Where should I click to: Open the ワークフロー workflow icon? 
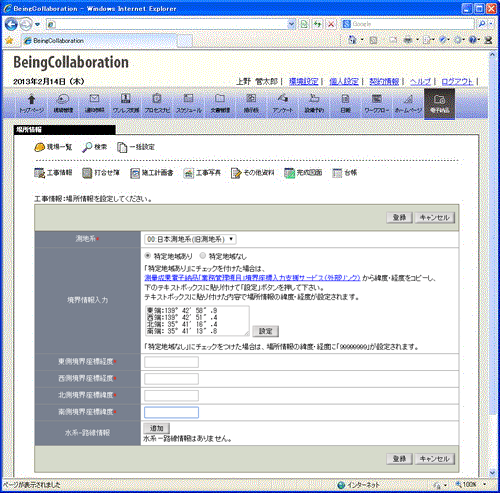coord(377,104)
